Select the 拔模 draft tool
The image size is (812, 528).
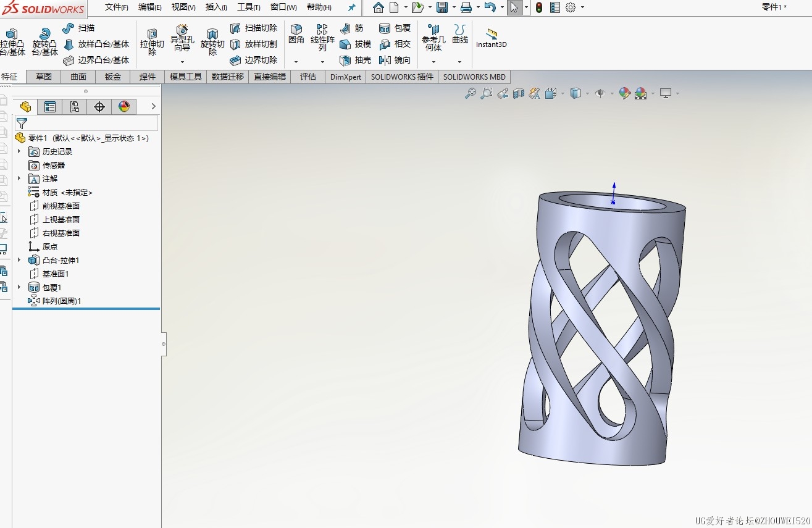tap(356, 44)
